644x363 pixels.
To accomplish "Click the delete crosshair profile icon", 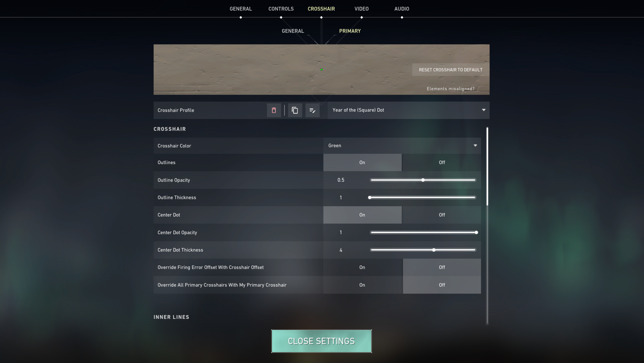I will 273,110.
